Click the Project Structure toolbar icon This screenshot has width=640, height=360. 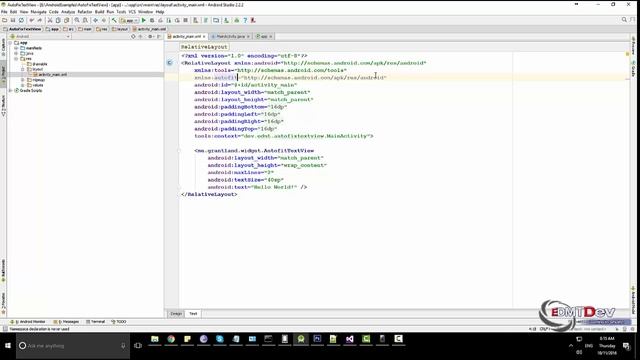[x=216, y=20]
